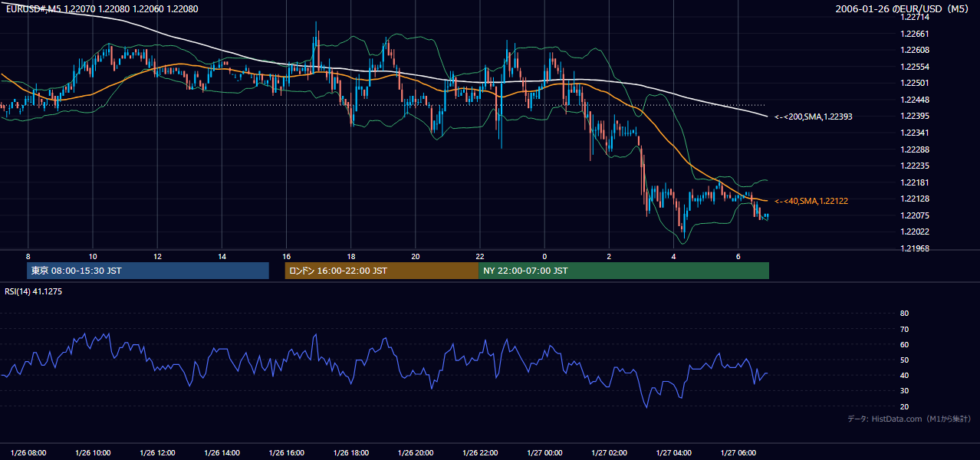
Task: Click the 1/26 14:00 time axis label
Action: coord(222,453)
